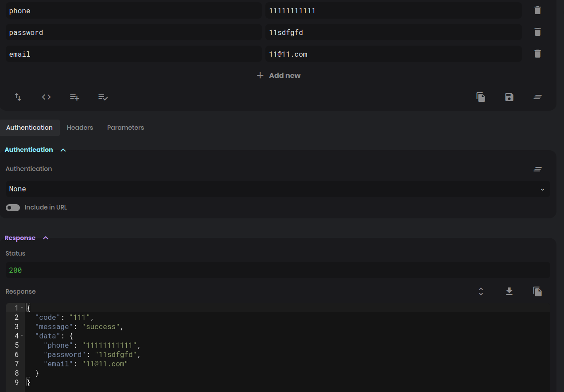Screen dimensions: 564x392
Task: Click the checklist select-all icon
Action: point(103,97)
